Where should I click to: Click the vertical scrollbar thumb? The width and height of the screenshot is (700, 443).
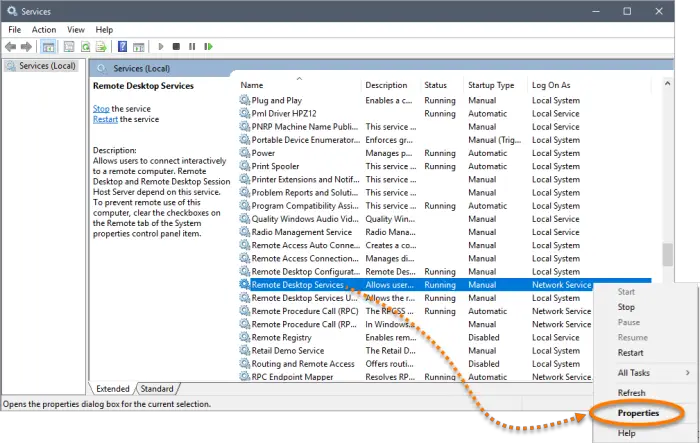[667, 255]
